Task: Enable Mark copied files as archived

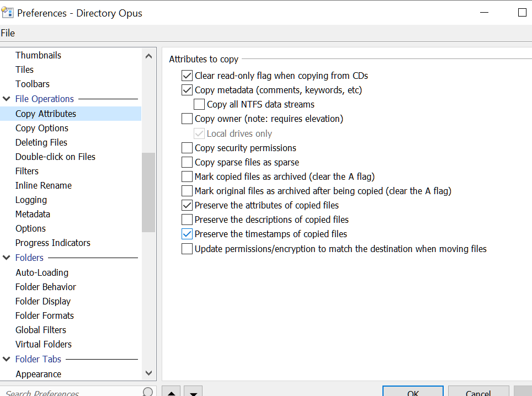Action: coord(187,176)
